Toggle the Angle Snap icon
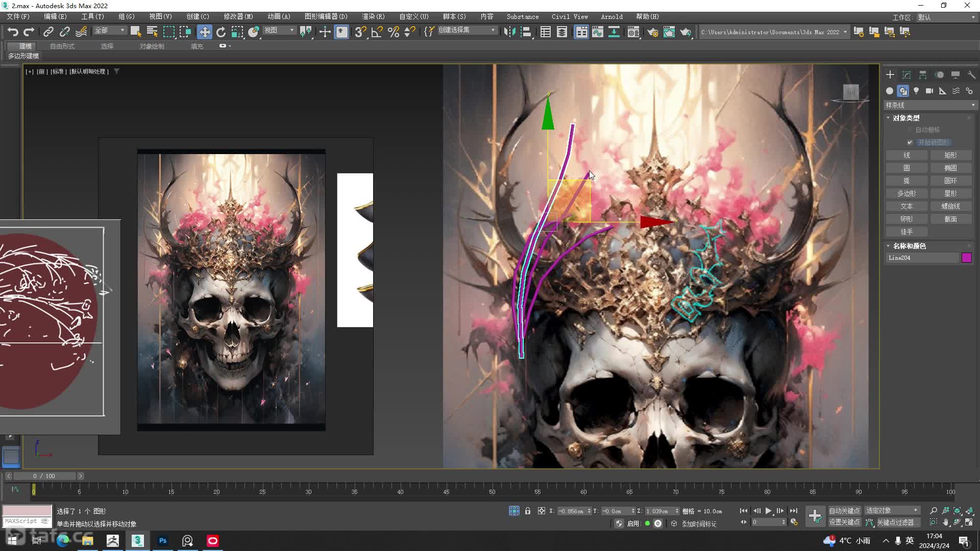 pyautogui.click(x=377, y=32)
